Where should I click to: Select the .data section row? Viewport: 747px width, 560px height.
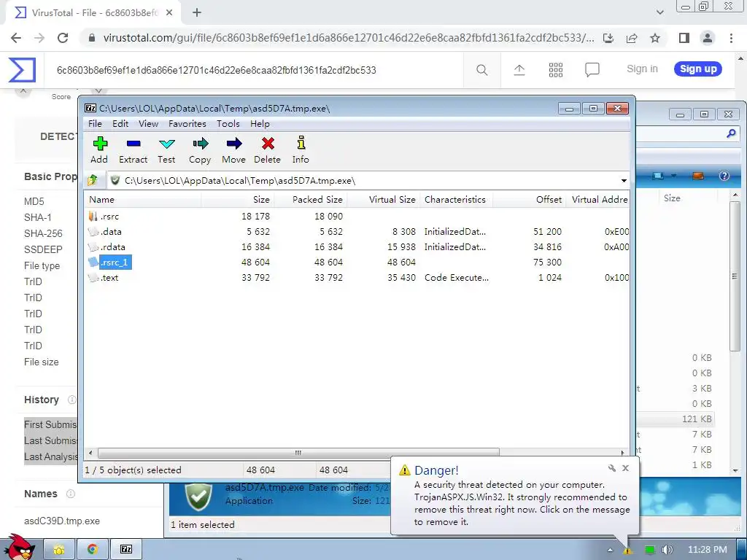pos(356,231)
